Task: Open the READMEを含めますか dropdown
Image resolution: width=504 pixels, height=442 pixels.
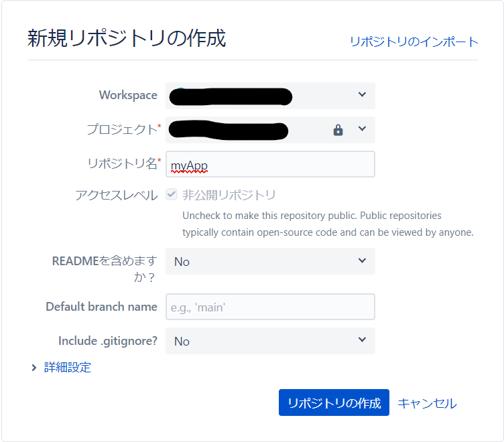Action: (270, 261)
